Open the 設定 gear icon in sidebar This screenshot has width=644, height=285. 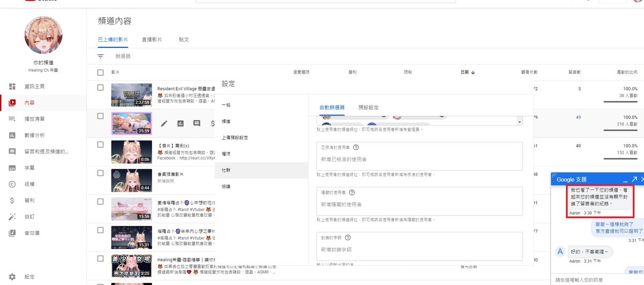(x=12, y=277)
